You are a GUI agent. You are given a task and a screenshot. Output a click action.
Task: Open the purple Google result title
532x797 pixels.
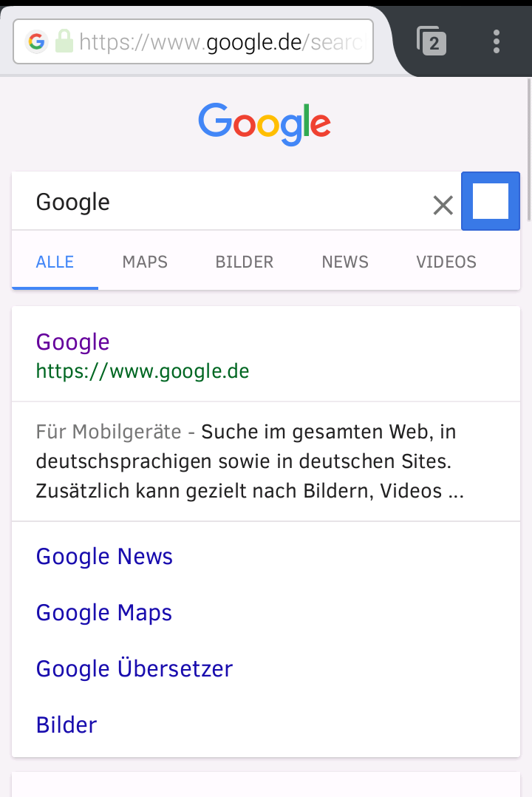72,342
